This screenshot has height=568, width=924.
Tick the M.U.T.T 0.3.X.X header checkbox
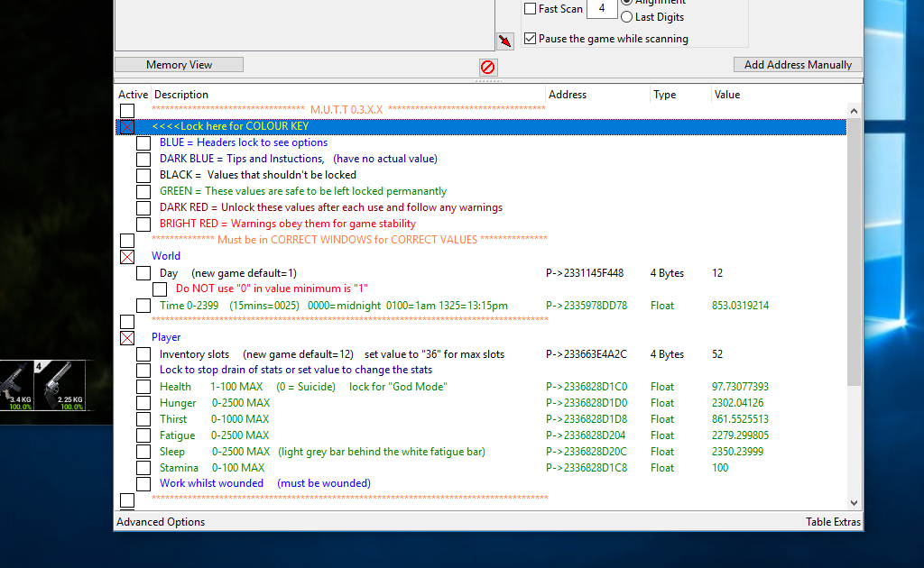tap(127, 111)
